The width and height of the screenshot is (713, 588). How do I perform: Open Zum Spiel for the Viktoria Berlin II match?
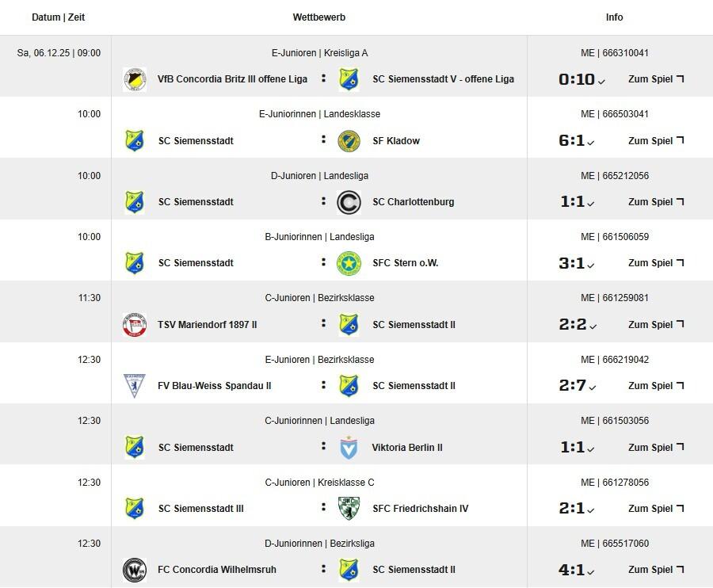(656, 447)
